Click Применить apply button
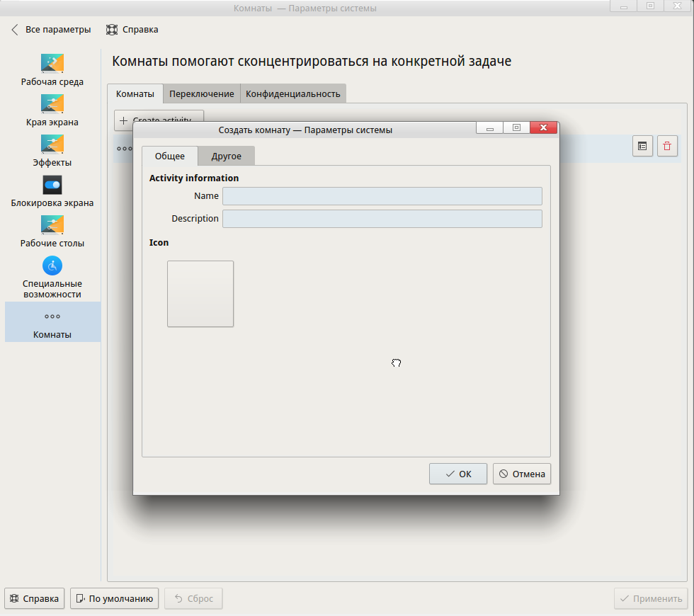Screen dimensions: 694x616 (651, 598)
